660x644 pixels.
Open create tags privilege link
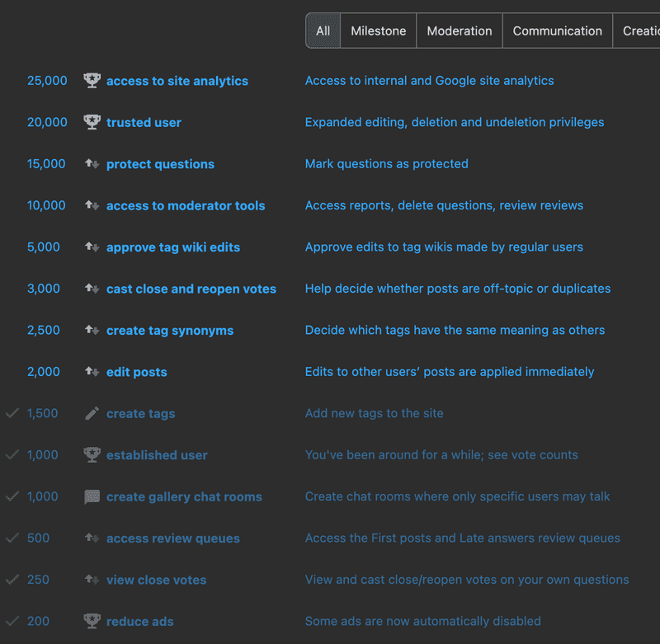click(x=140, y=414)
